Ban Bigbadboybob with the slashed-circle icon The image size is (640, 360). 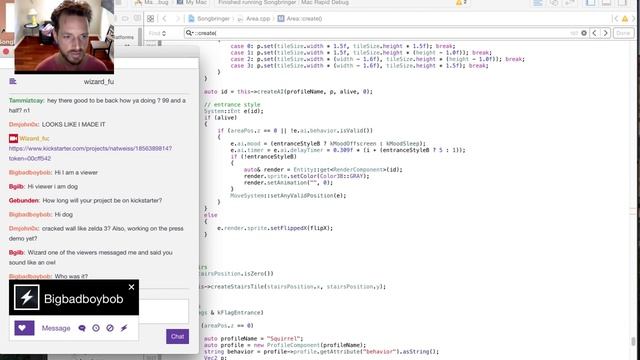coord(110,328)
